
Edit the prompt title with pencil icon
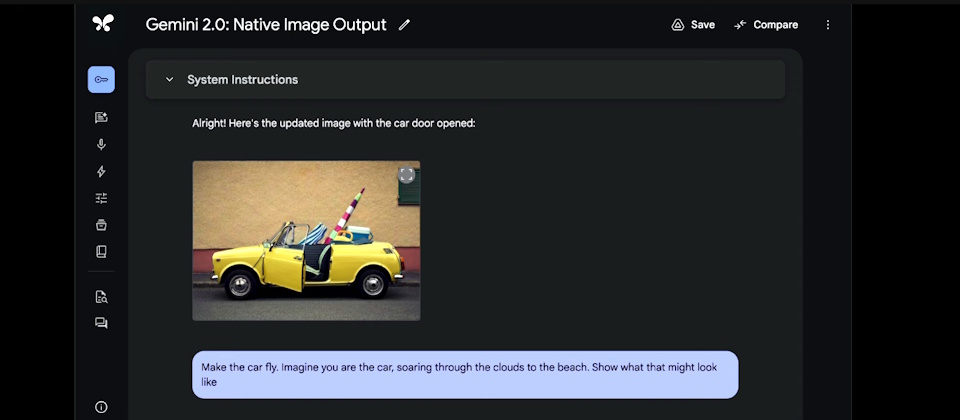tap(404, 25)
